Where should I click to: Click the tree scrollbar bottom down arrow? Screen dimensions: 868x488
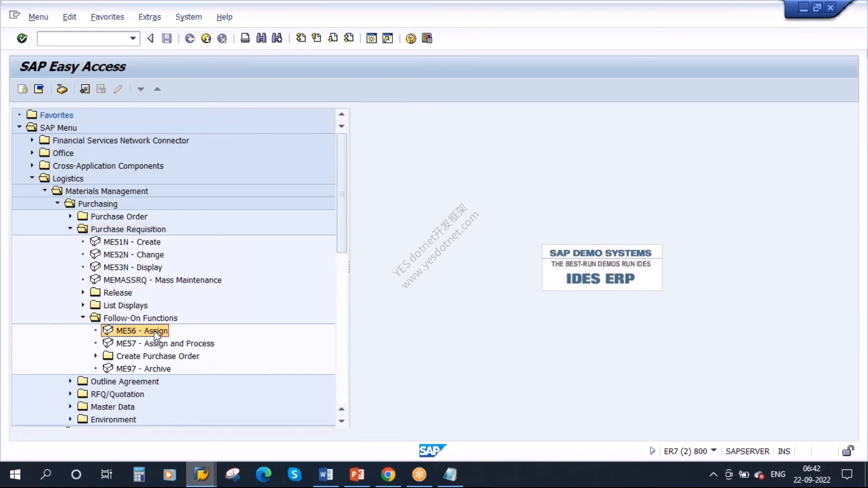pos(342,421)
